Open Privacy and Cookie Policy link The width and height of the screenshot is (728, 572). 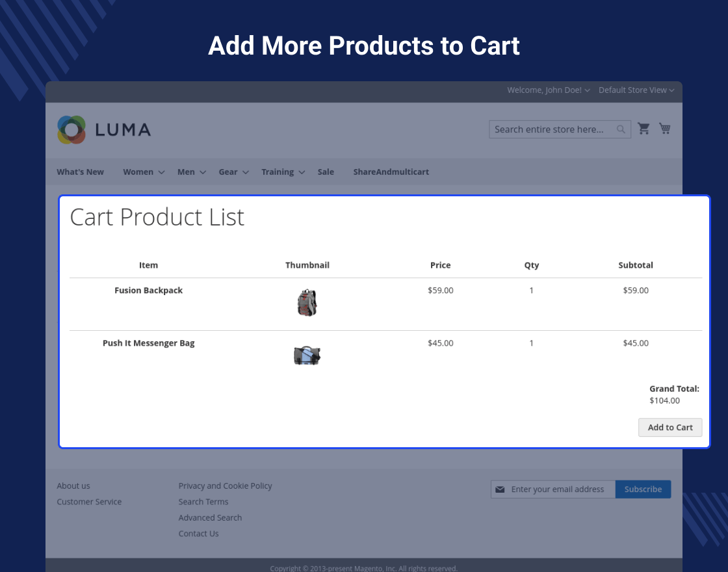tap(225, 486)
